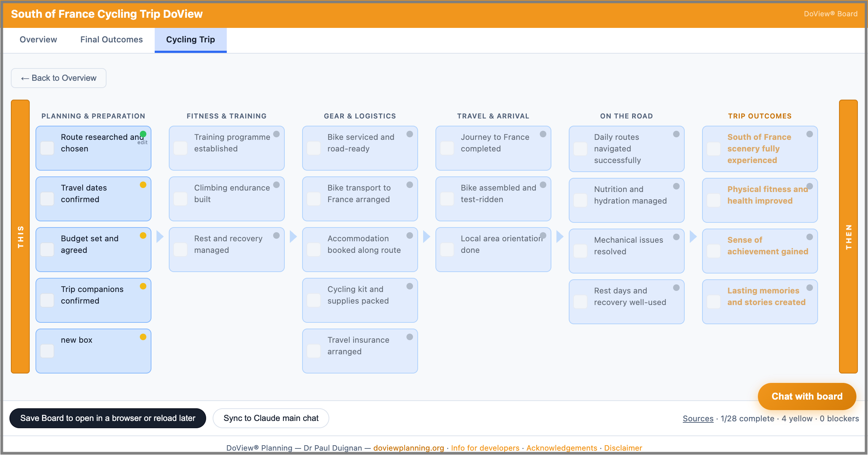
Task: Click yellow status dot on Budget set and agreed
Action: tap(143, 235)
